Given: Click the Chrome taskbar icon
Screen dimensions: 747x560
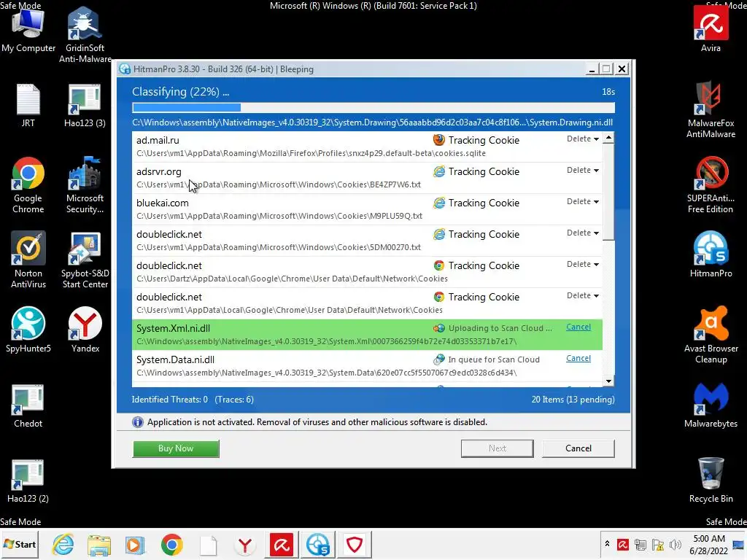Looking at the screenshot, I should (x=171, y=544).
